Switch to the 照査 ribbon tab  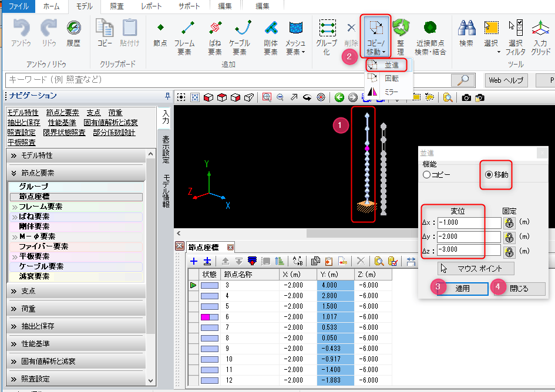(x=116, y=6)
